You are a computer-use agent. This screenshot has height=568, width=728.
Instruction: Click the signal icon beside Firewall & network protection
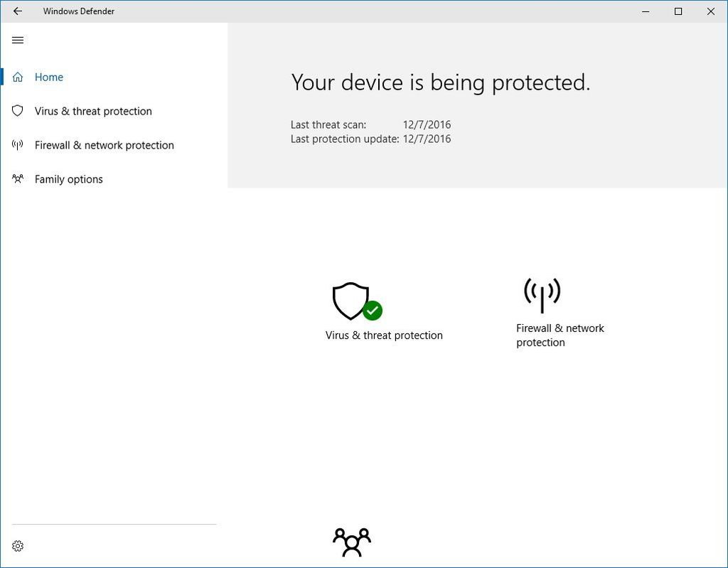pos(18,145)
